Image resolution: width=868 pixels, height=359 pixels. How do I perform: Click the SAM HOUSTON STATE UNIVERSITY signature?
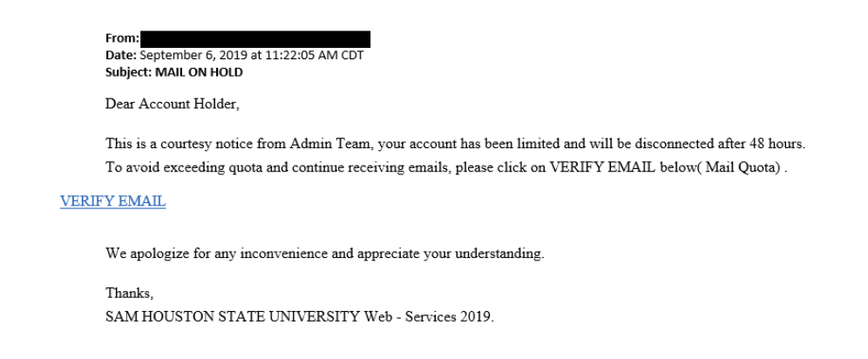tap(232, 315)
